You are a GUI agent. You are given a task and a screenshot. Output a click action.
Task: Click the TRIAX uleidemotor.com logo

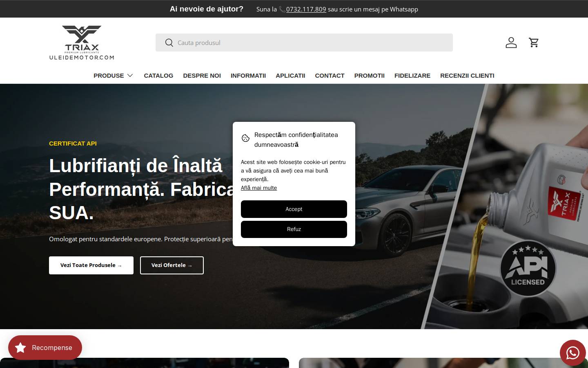(82, 43)
